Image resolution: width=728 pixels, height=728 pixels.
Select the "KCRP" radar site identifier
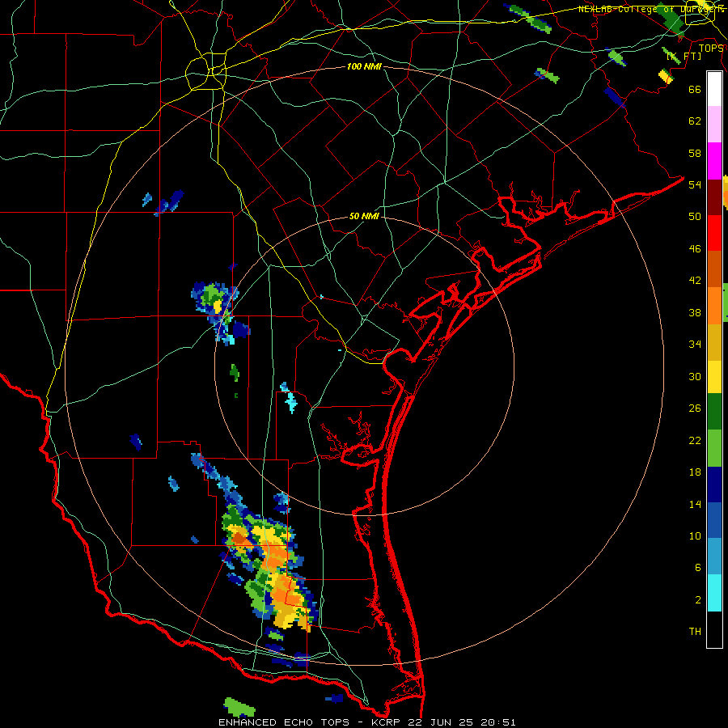click(x=385, y=722)
